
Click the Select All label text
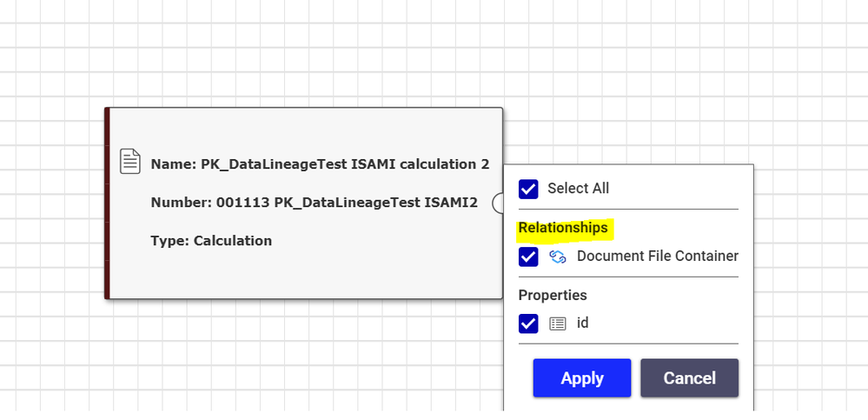pos(578,189)
